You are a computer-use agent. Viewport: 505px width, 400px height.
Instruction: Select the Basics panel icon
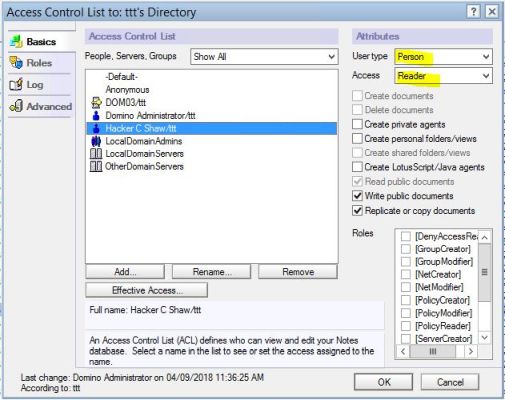[16, 41]
